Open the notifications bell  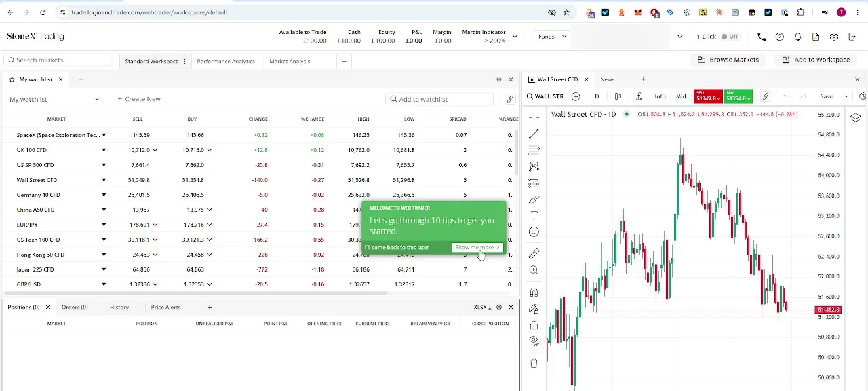coord(798,37)
